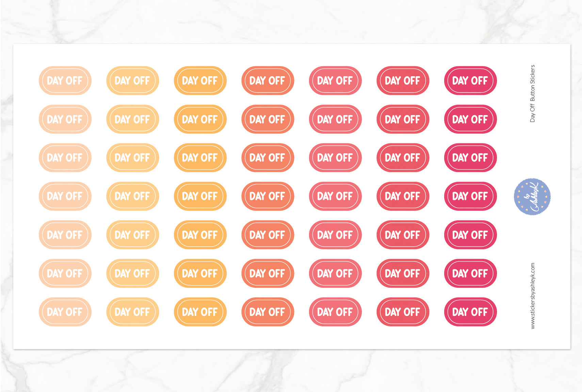The width and height of the screenshot is (582, 392).
Task: Click the palest peach DAY OFF sticker in third row
Action: (65, 158)
